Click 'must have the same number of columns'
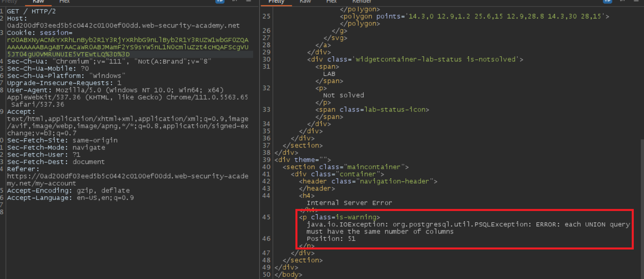This screenshot has height=279, width=644. click(x=380, y=231)
